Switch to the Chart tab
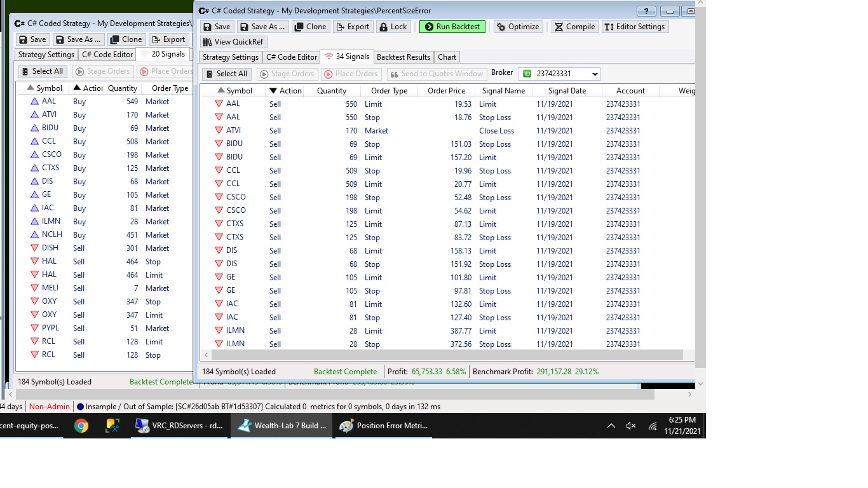 click(x=447, y=57)
